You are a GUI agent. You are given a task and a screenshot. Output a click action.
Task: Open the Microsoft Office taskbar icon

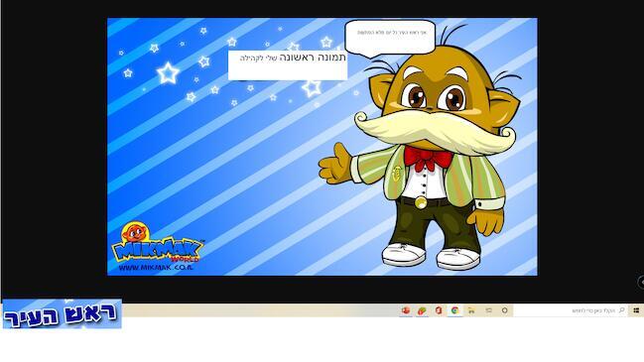(439, 310)
